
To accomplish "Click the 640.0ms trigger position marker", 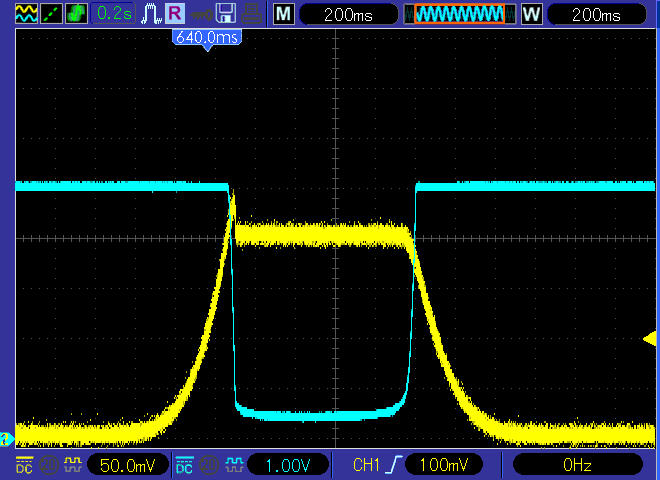I will click(x=207, y=39).
